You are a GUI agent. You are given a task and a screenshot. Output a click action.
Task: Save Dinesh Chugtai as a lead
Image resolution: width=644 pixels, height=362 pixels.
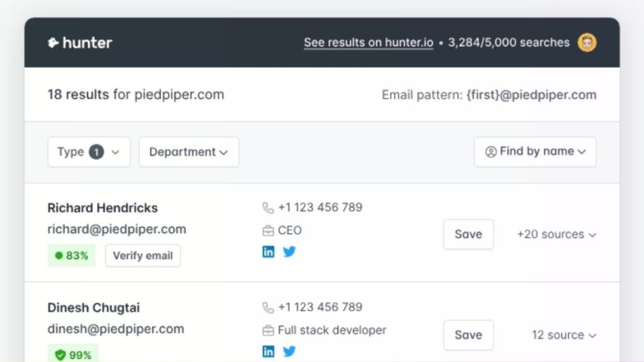(x=468, y=335)
